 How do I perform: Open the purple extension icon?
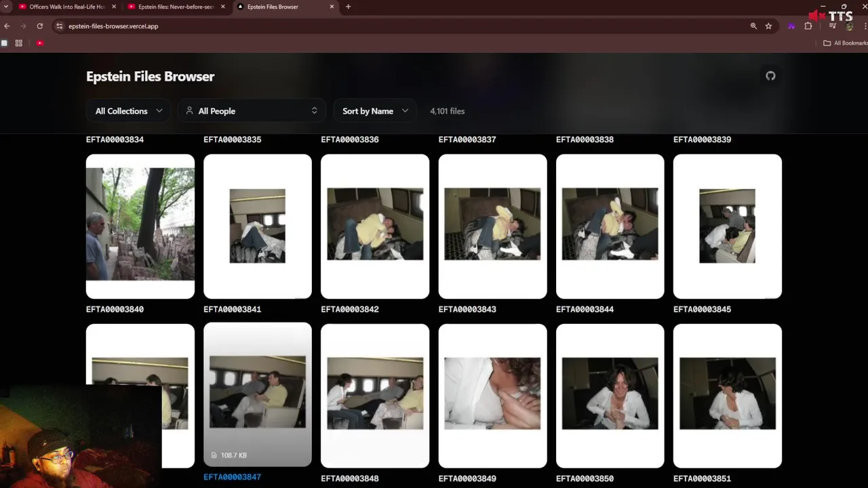click(791, 26)
